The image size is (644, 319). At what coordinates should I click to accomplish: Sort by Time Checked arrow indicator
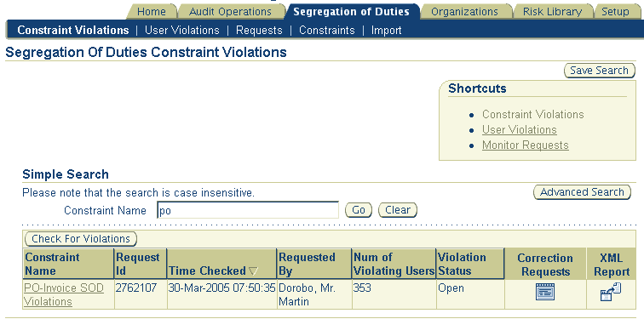tap(253, 271)
